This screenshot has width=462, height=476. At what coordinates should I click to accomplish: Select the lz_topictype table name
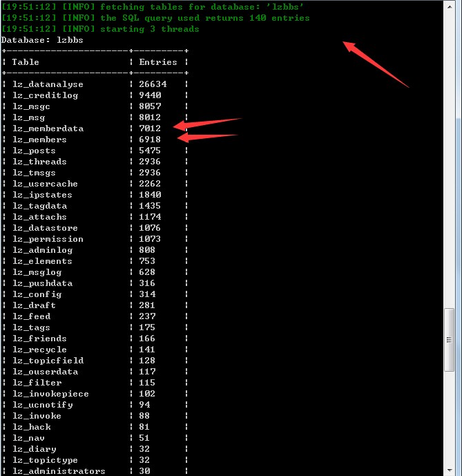45,460
